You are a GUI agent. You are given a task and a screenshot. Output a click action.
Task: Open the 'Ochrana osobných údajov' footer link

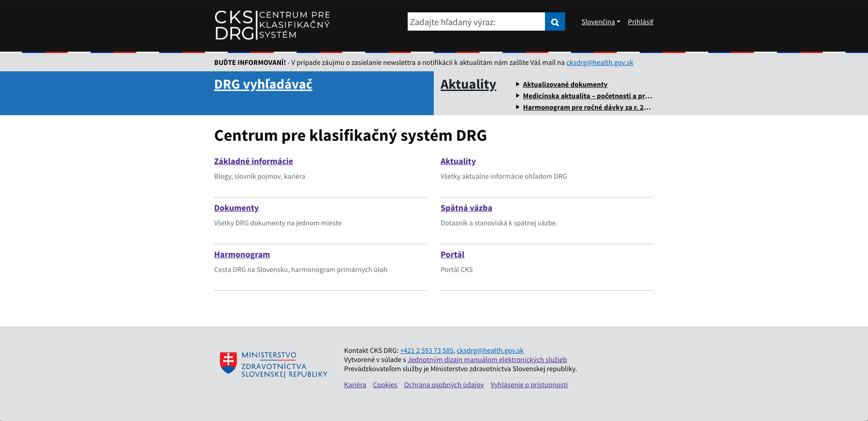coord(444,384)
